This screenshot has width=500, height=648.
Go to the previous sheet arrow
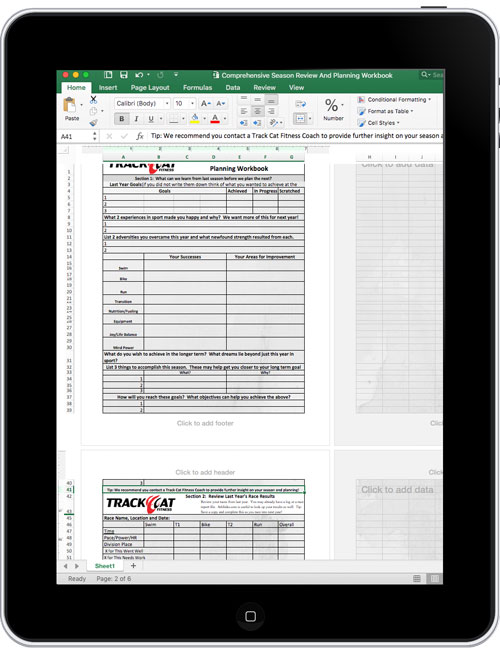click(65, 566)
